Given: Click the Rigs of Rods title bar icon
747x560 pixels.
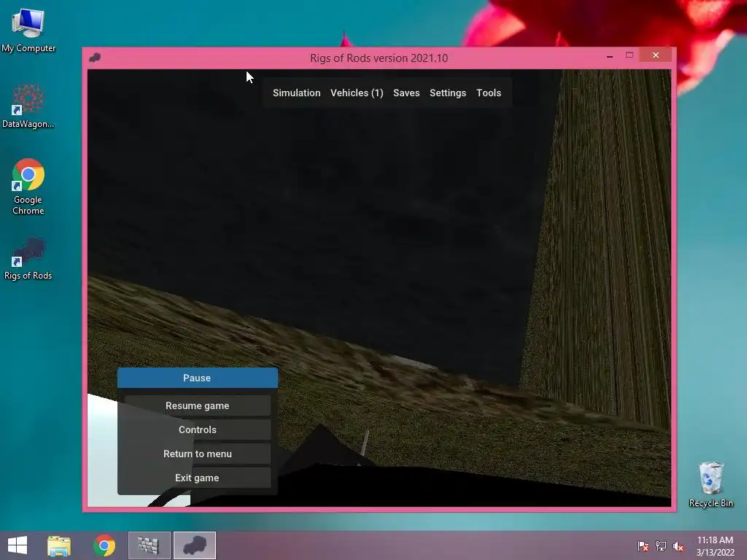Looking at the screenshot, I should (x=95, y=58).
